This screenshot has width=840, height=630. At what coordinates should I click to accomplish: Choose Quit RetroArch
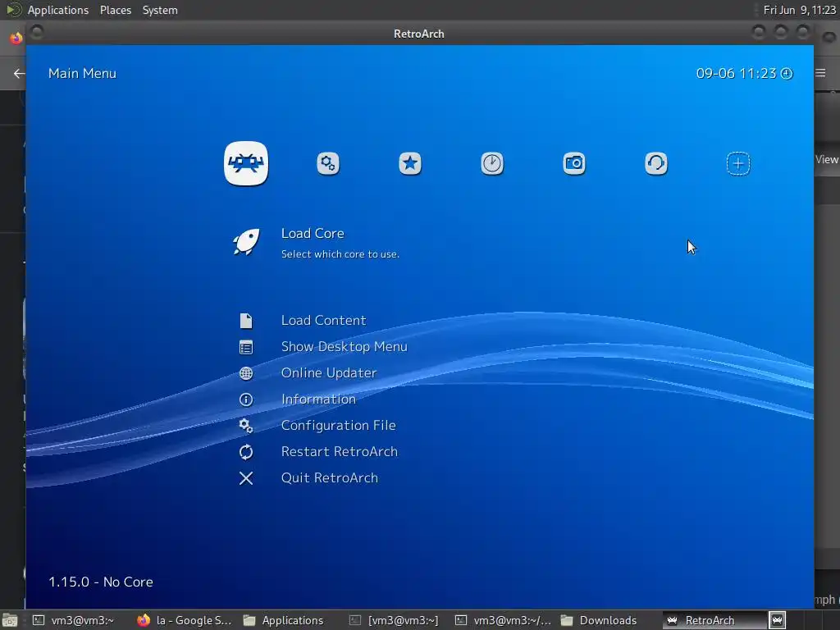click(x=330, y=478)
